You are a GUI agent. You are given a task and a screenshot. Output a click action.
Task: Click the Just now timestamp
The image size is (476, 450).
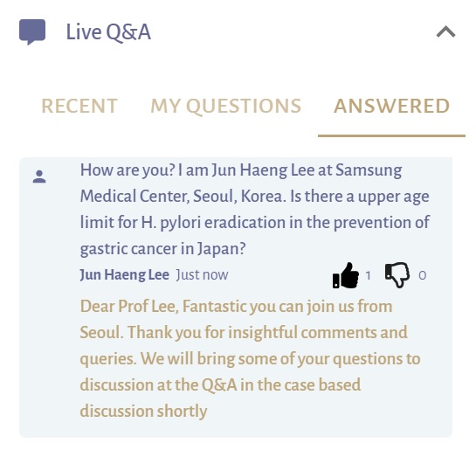coord(202,274)
